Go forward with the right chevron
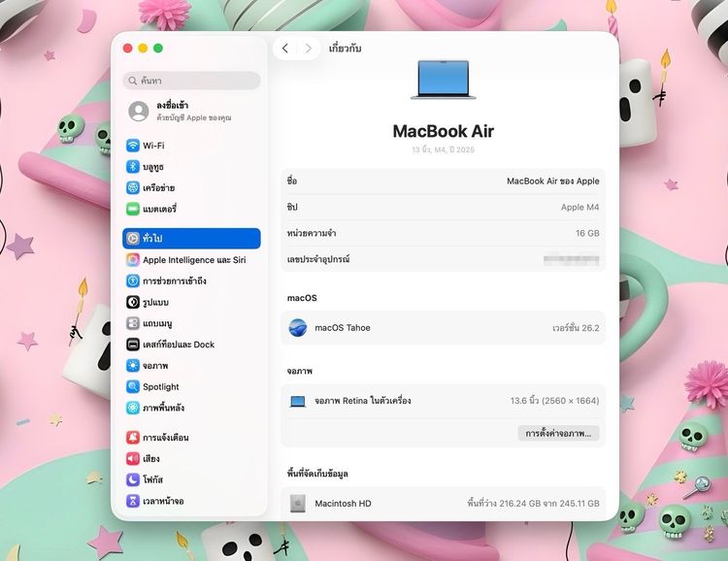 pyautogui.click(x=309, y=49)
